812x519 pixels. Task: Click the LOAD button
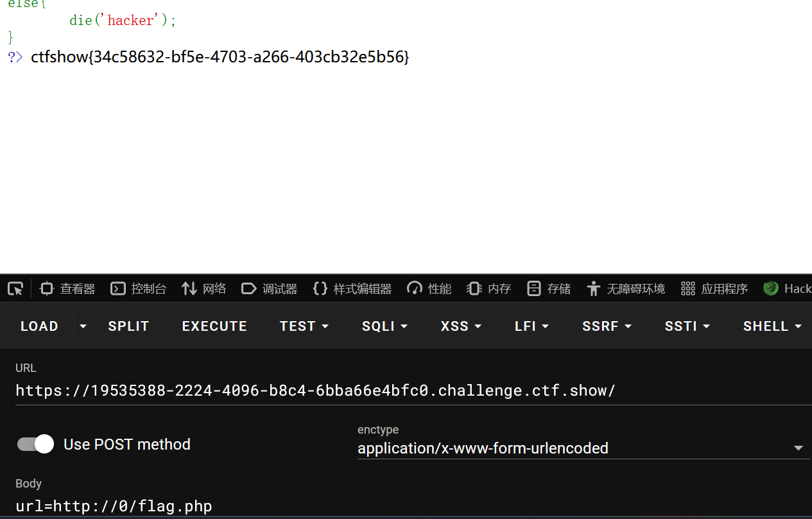[x=39, y=326]
